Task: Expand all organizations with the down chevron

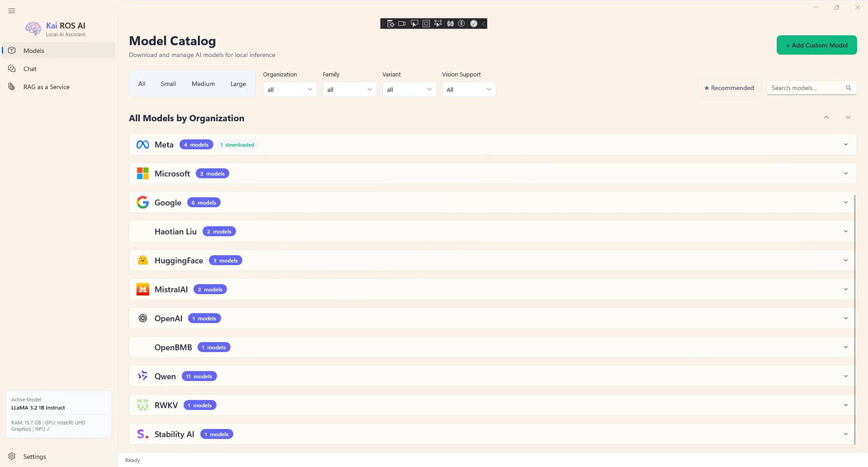Action: 848,117
